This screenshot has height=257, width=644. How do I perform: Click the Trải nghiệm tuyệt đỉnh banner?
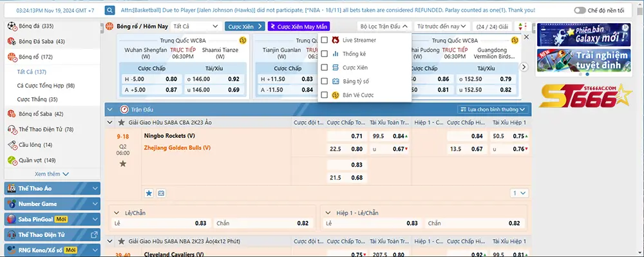pos(583,60)
